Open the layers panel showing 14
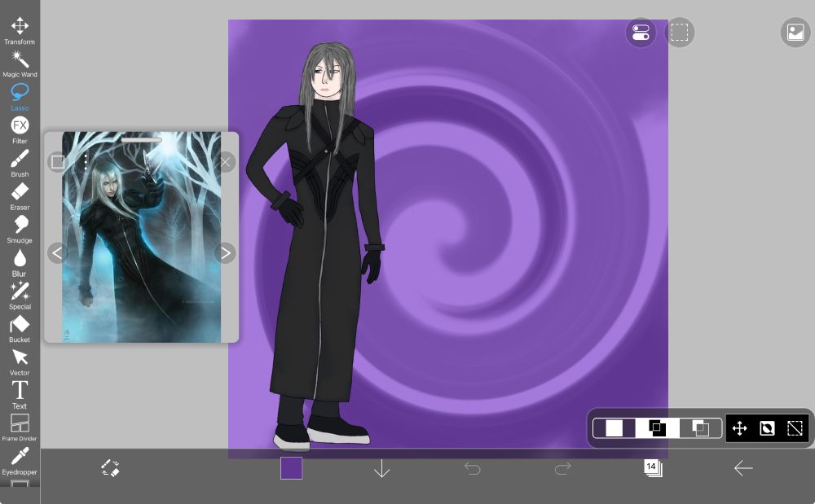The height and width of the screenshot is (504, 815). (x=653, y=467)
